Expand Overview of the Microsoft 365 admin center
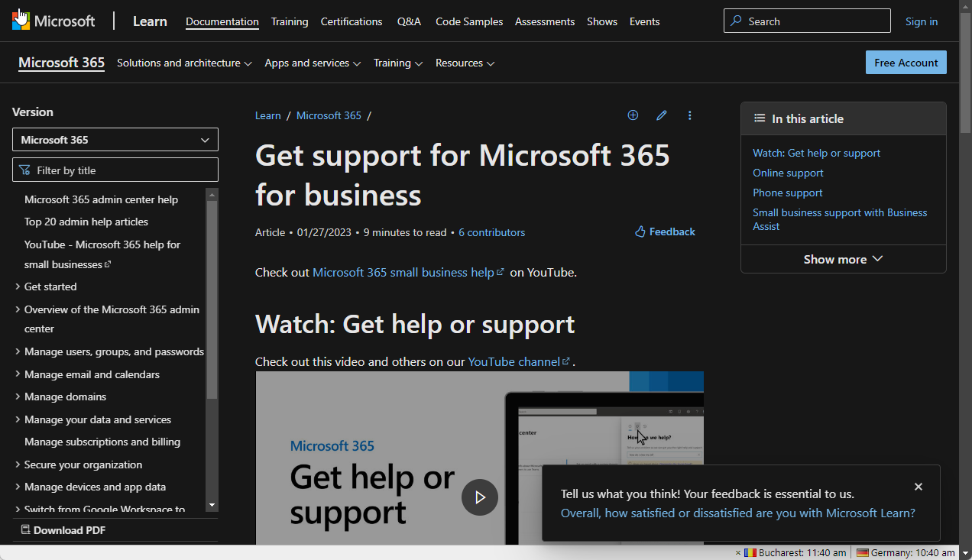The height and width of the screenshot is (560, 972). 18,309
